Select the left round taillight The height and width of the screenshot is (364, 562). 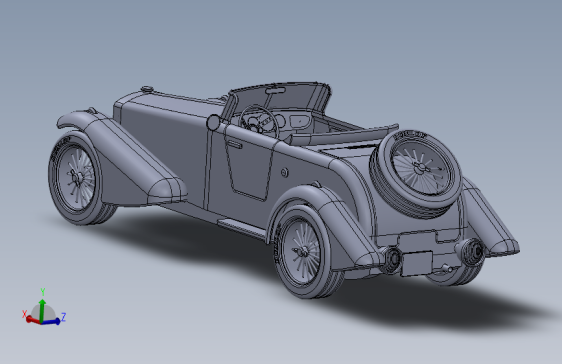coord(392,259)
